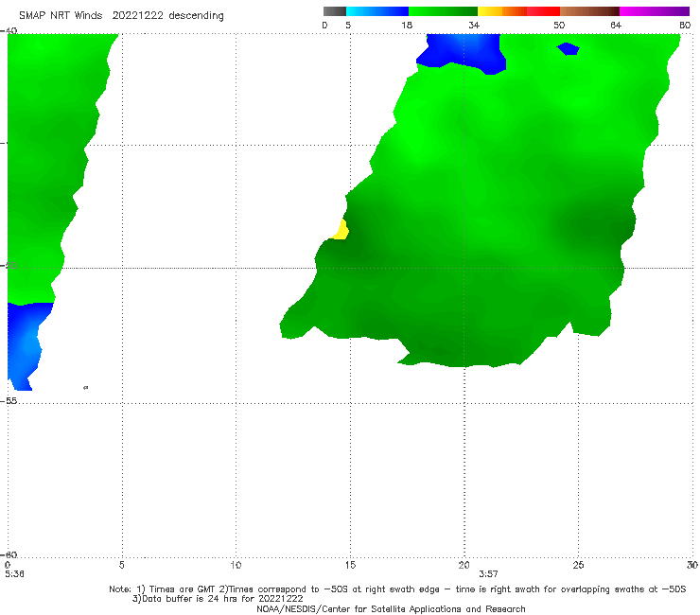
Task: Click the color bar label '5' under the cyan edge
Action: tap(348, 25)
